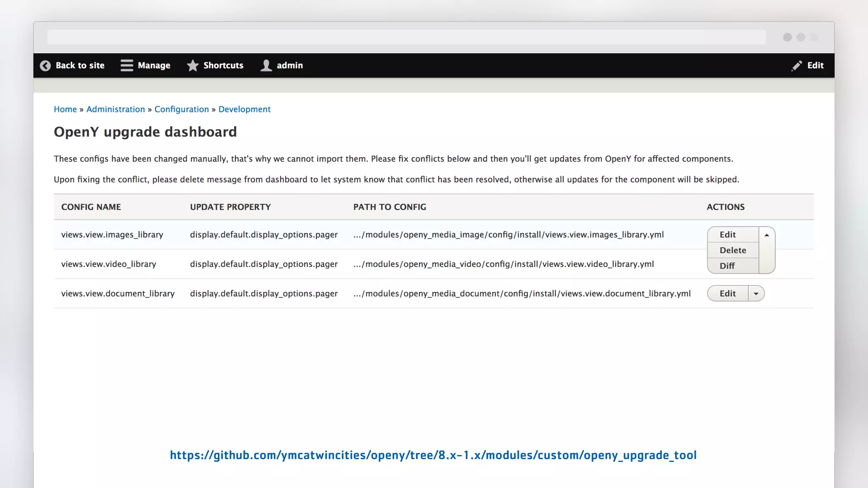
Task: Click update property cell in video_library row
Action: tap(264, 264)
